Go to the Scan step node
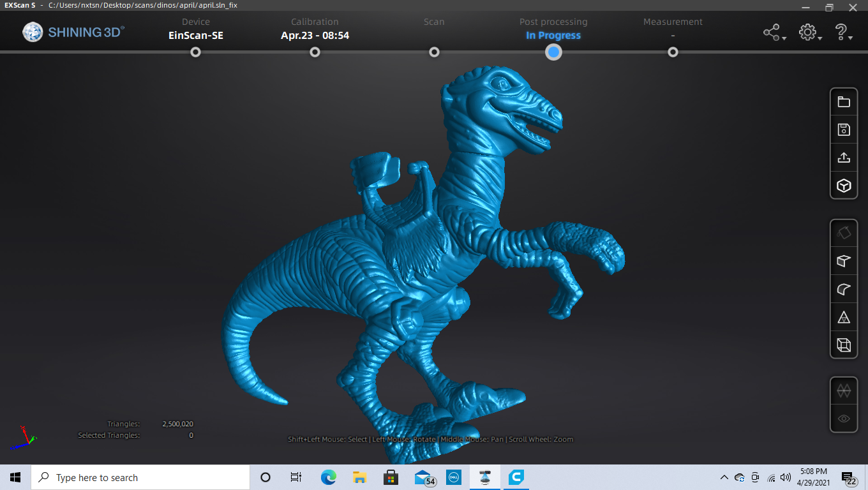Viewport: 868px width, 490px height. (x=434, y=52)
